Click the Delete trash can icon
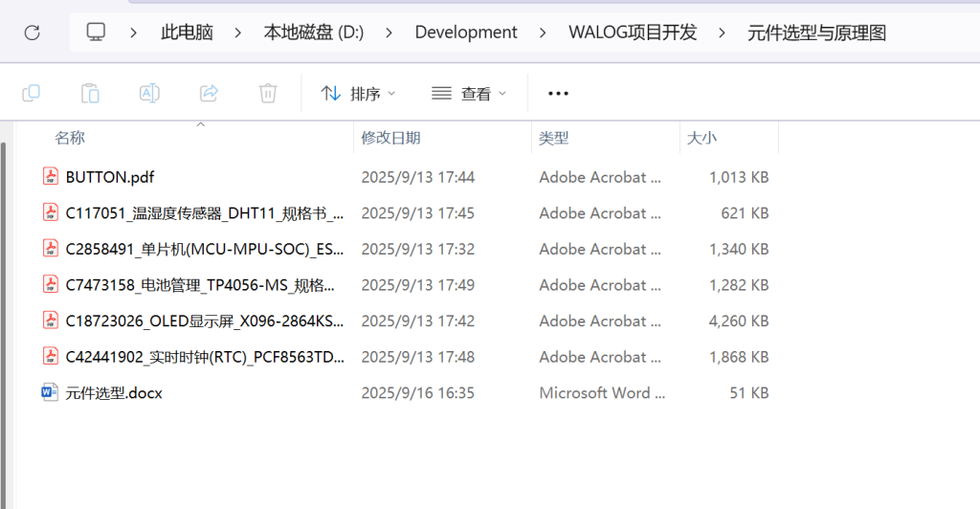 268,93
